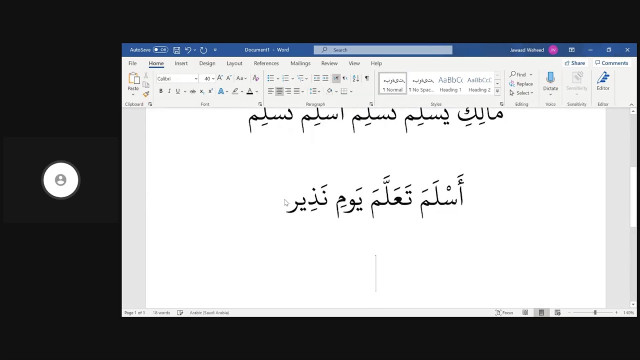640x360 pixels.
Task: Click the Sort A-Z icon
Action: tap(356, 78)
